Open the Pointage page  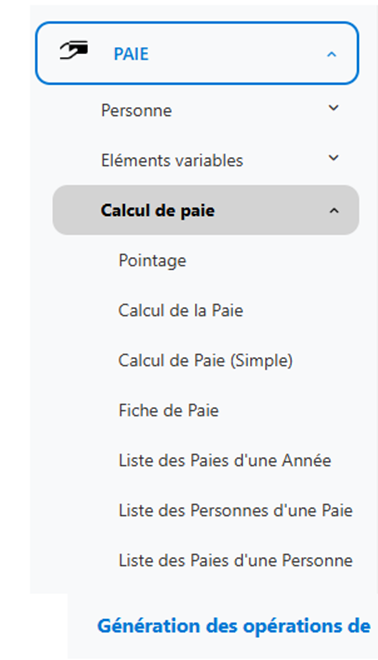click(x=152, y=261)
